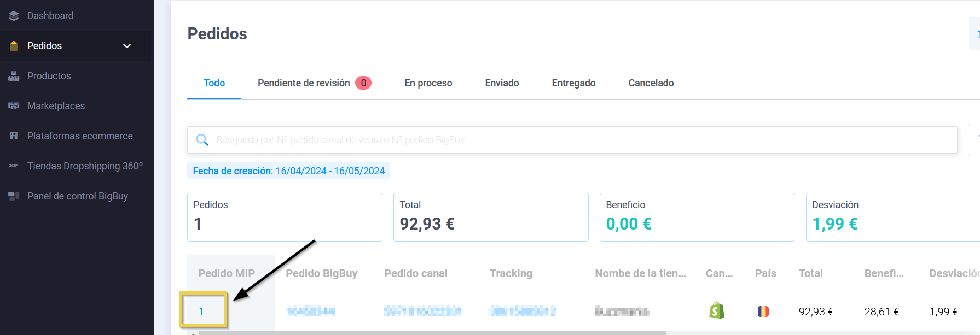
Task: Click the Marketplaces storefront icon
Action: click(x=14, y=106)
